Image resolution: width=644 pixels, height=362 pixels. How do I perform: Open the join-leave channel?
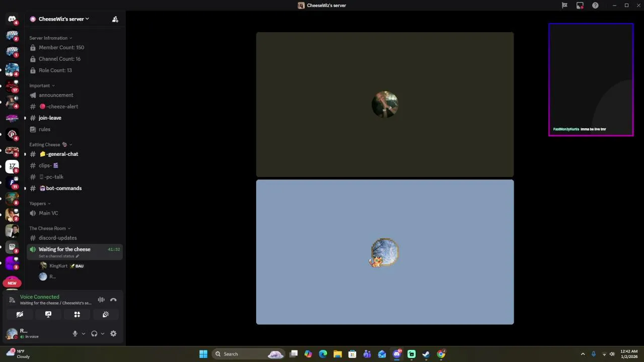point(75,118)
